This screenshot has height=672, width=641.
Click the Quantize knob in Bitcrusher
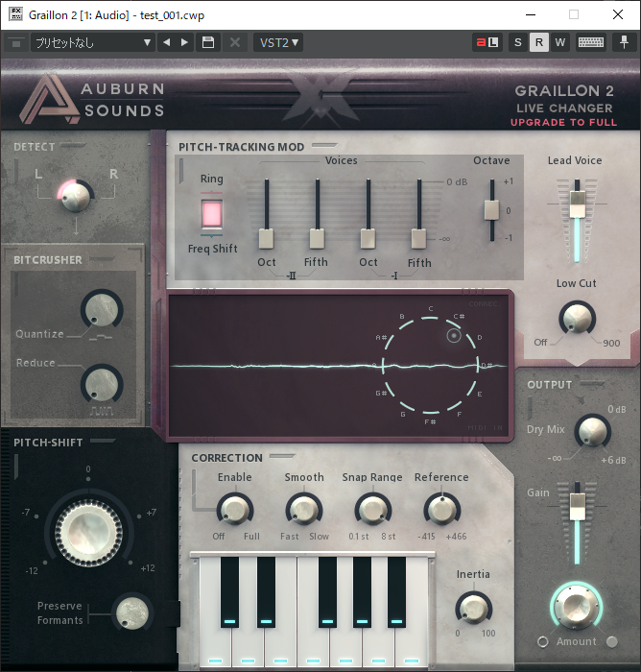[102, 309]
